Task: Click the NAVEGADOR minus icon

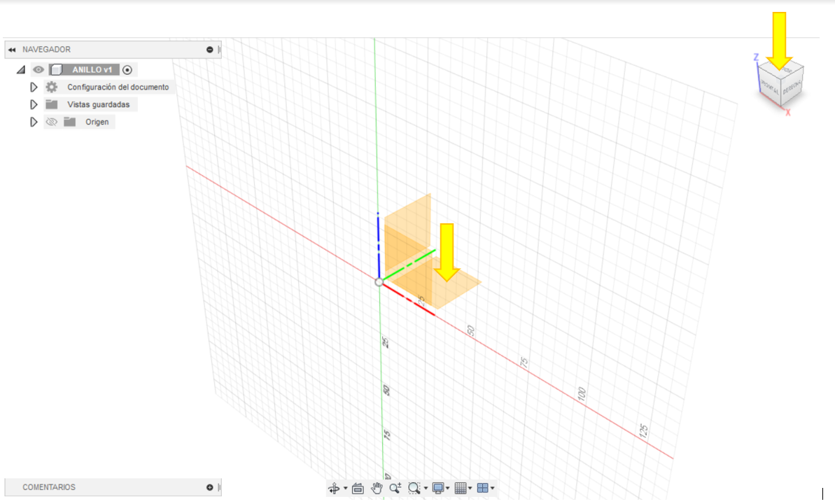Action: coord(210,50)
